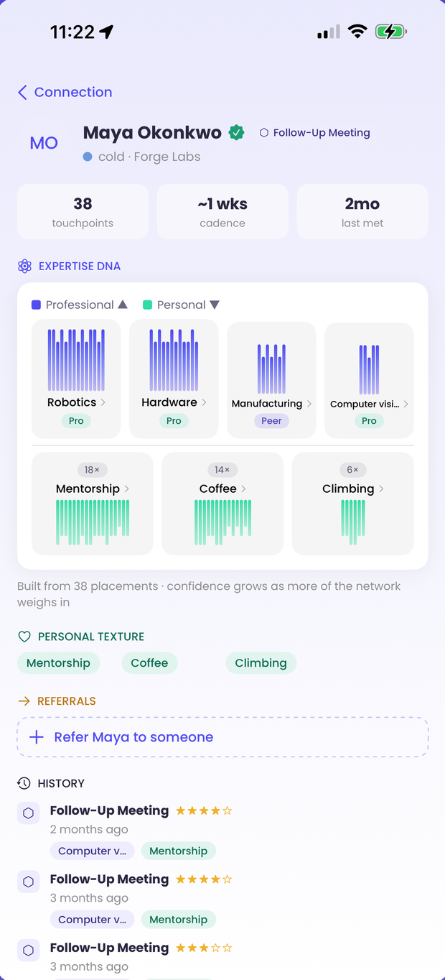Tap the Personal Texture heart icon
Image resolution: width=445 pixels, height=980 pixels.
[x=24, y=637]
